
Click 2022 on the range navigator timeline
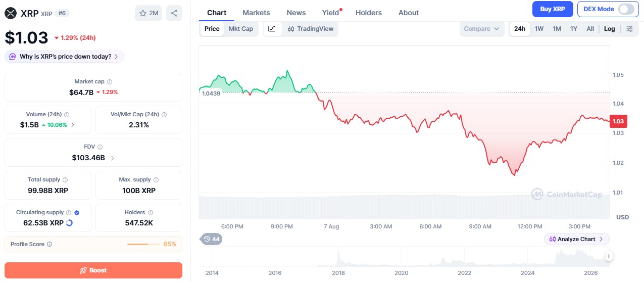(465, 273)
